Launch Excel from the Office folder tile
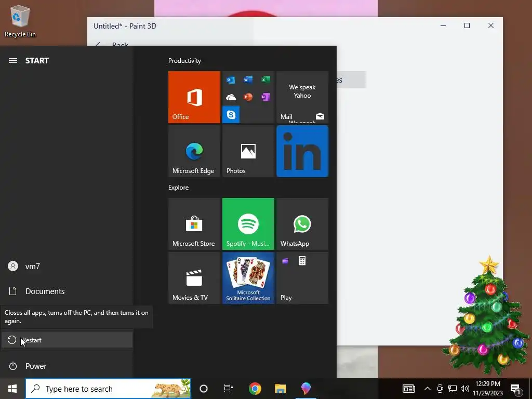 [x=265, y=79]
